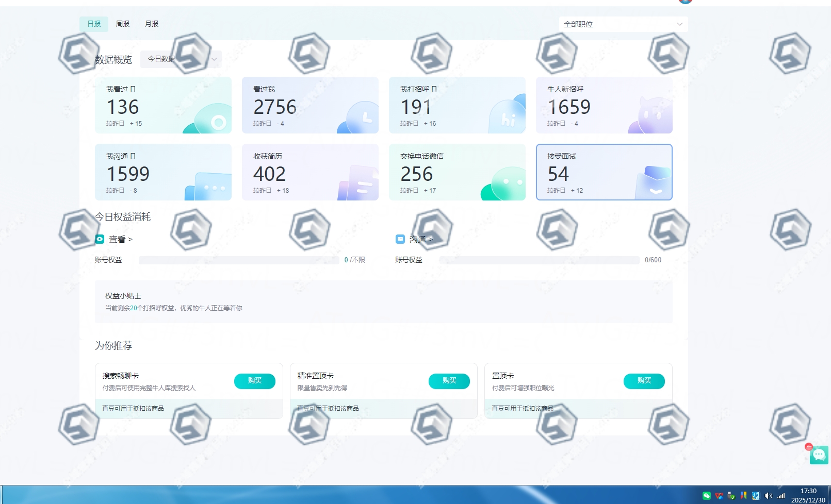Select the 收获简历 data card
This screenshot has width=831, height=504.
[x=310, y=172]
